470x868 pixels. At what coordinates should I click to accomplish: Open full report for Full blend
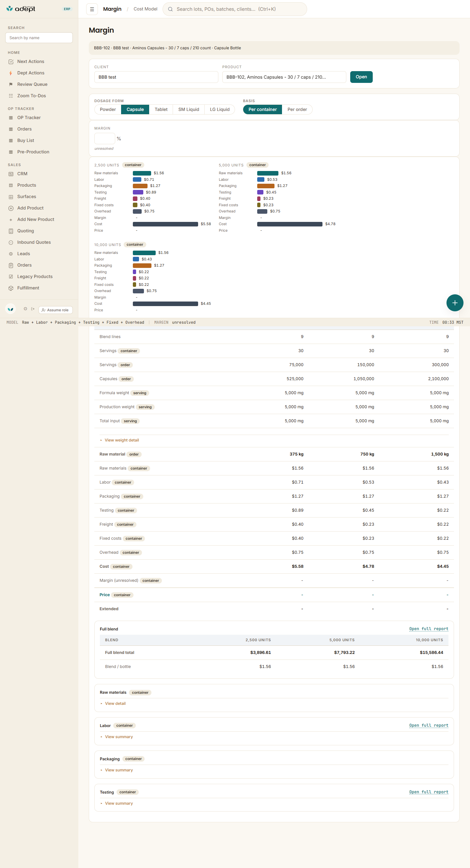click(x=429, y=629)
